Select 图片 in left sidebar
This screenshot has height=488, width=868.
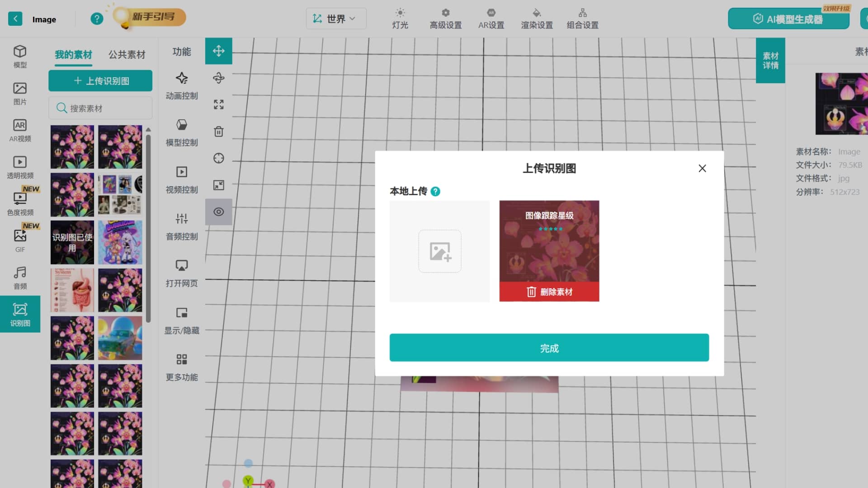coord(20,94)
